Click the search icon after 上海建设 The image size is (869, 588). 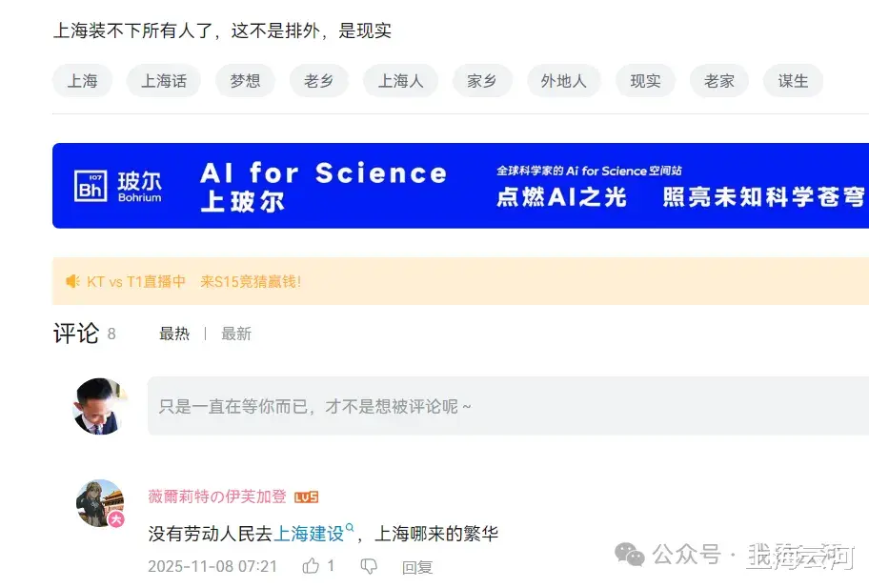[x=350, y=529]
